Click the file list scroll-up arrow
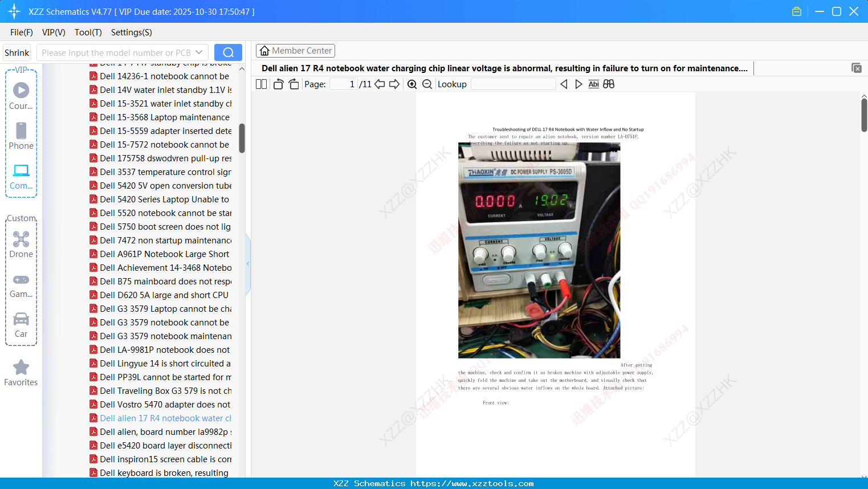 242,69
